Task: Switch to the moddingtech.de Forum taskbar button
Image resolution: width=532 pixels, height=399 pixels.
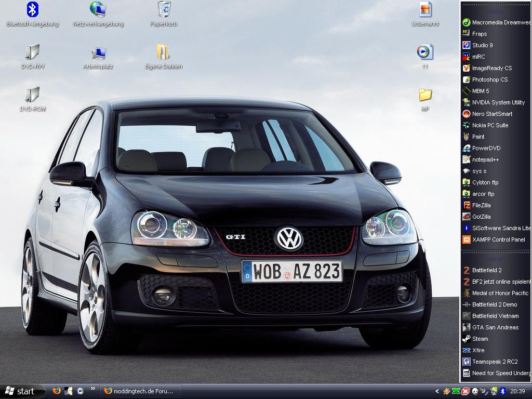Action: (x=140, y=391)
